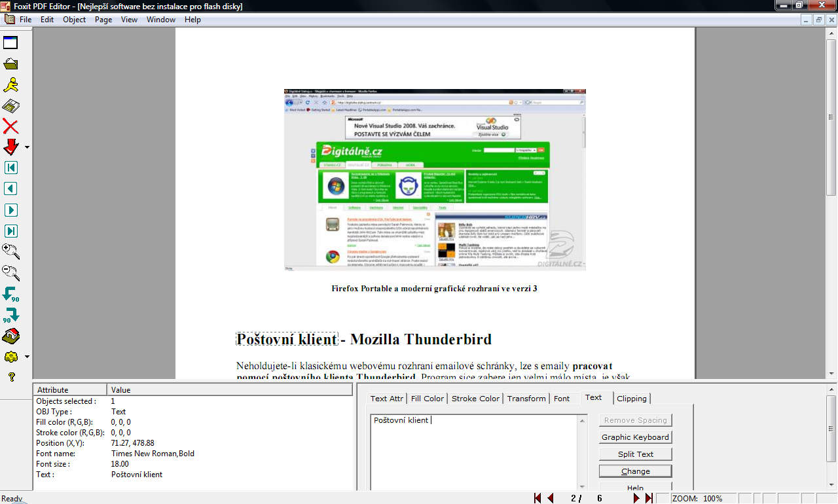This screenshot has width=838, height=504.
Task: Click status bar first page red arrow
Action: 537,498
